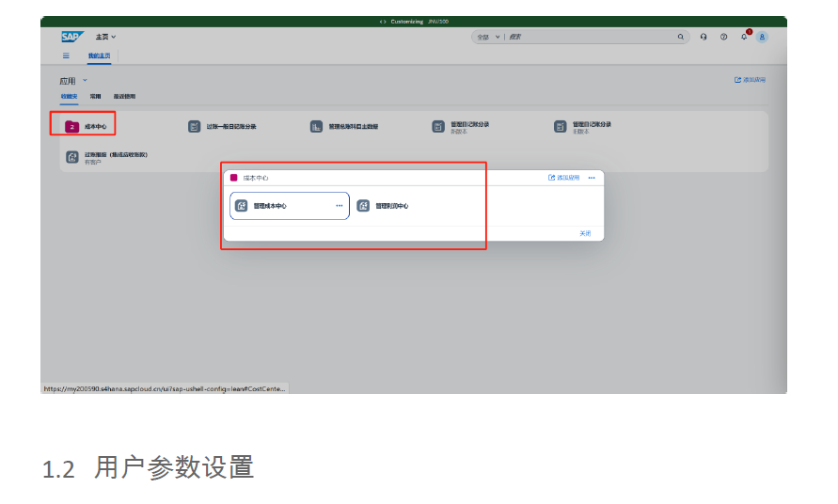Open the notifications bell
Image resolution: width=838 pixels, height=504 pixels.
(744, 36)
